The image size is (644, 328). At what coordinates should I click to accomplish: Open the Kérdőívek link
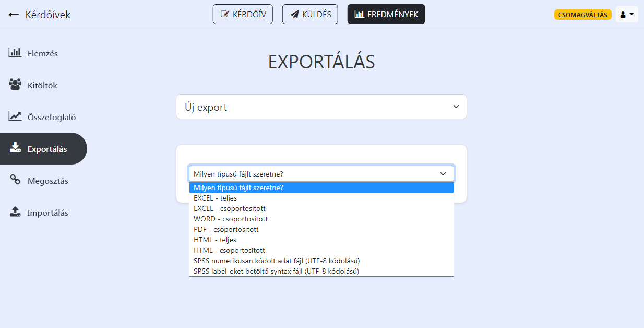pos(47,15)
